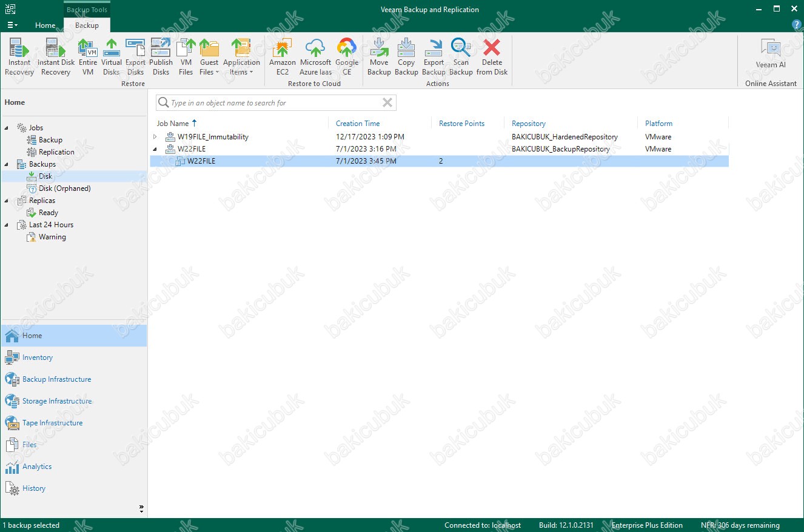Collapse the Jobs tree node

7,128
